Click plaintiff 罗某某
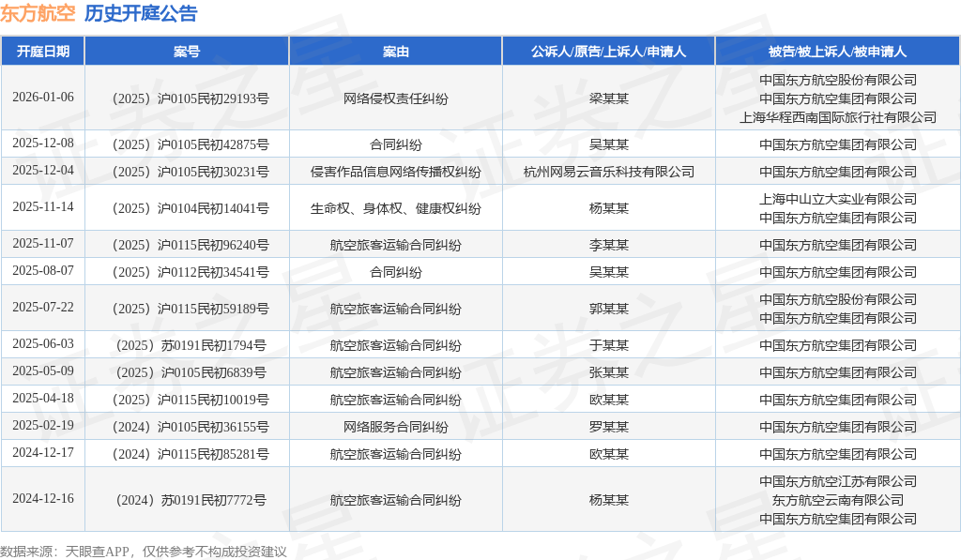This screenshot has height=560, width=961. pos(608,427)
